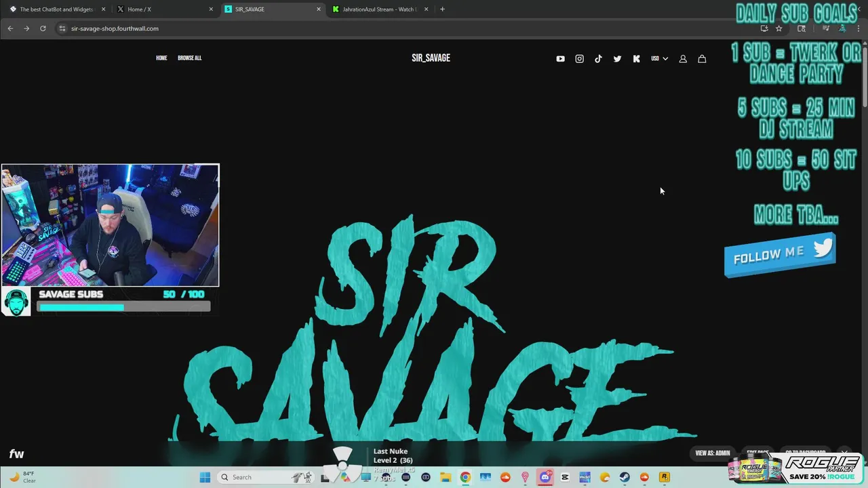The width and height of the screenshot is (868, 488).
Task: Switch to the 'Home / X' tab
Action: [165, 9]
